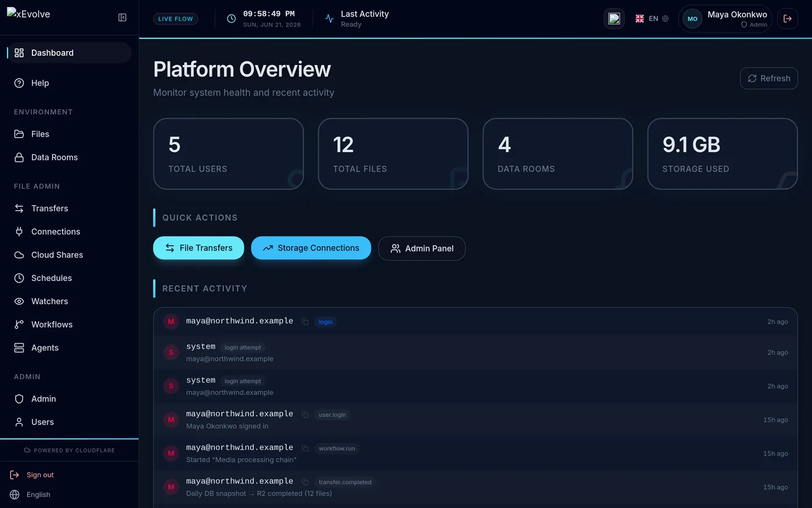Click the Cloud Shares cloud icon
This screenshot has height=508, width=812.
(19, 255)
